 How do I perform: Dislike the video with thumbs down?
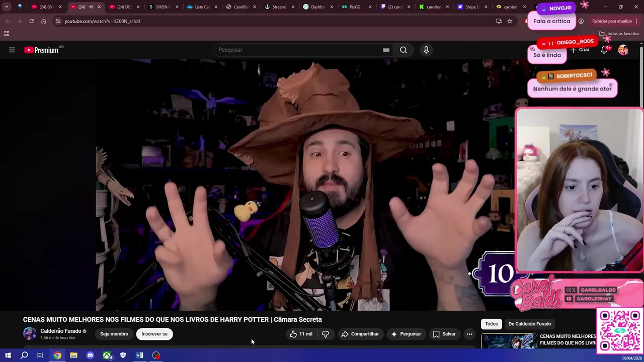(x=326, y=334)
